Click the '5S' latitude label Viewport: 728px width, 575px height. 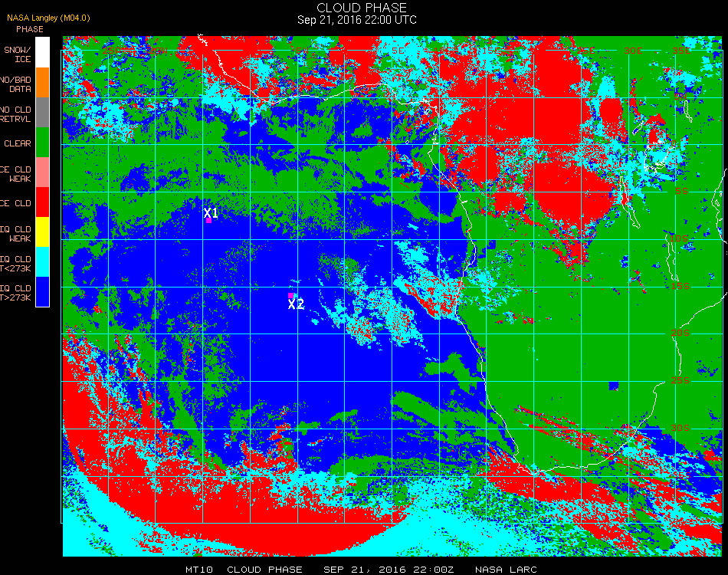tap(681, 191)
